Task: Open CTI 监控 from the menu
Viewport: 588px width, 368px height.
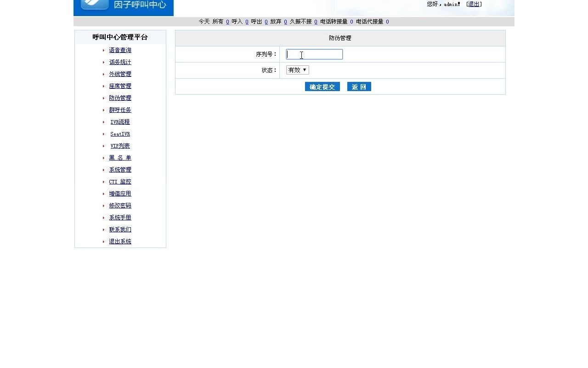Action: (x=120, y=182)
